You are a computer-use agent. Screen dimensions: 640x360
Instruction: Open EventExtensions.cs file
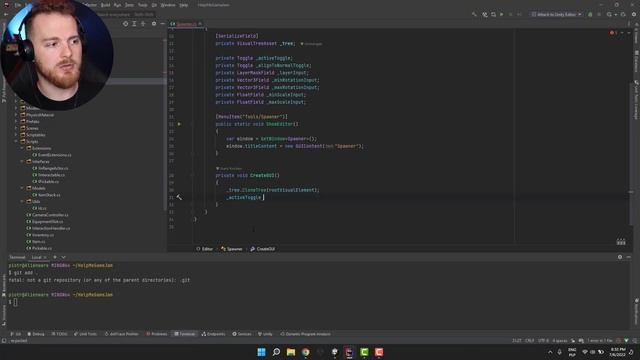(52, 155)
